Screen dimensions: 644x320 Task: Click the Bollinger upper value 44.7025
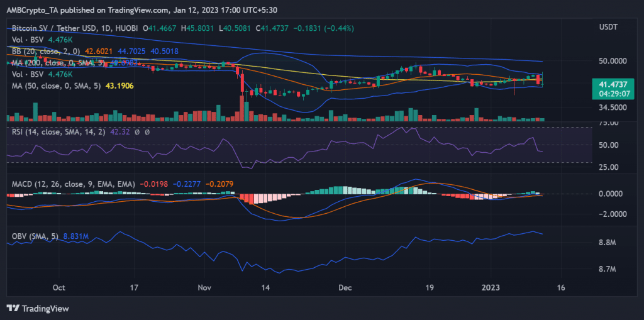132,52
